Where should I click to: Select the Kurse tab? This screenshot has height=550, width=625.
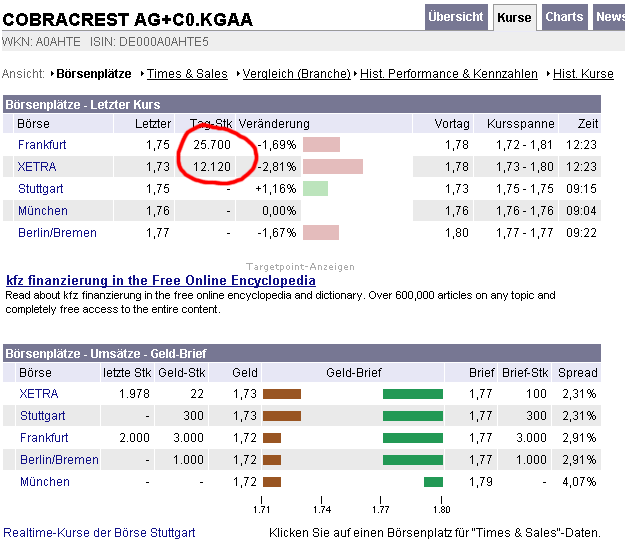click(515, 18)
